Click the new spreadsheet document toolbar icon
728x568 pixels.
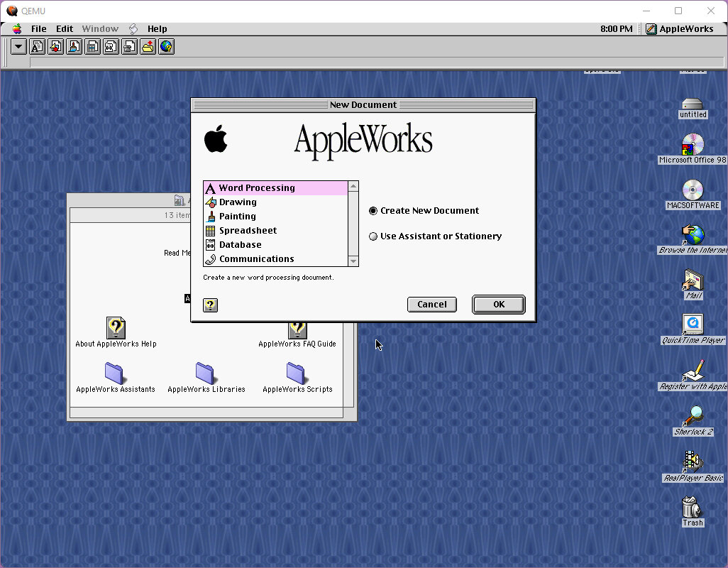tap(92, 47)
